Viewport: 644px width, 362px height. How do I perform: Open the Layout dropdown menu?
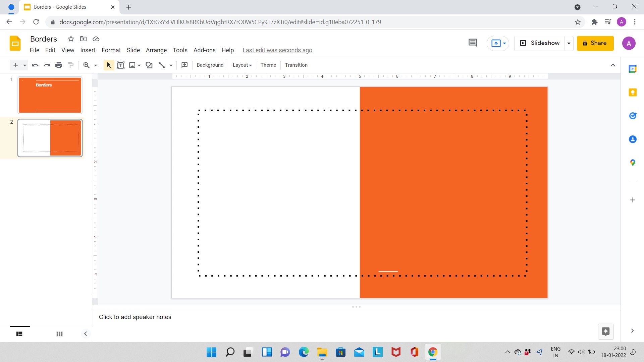(x=242, y=65)
